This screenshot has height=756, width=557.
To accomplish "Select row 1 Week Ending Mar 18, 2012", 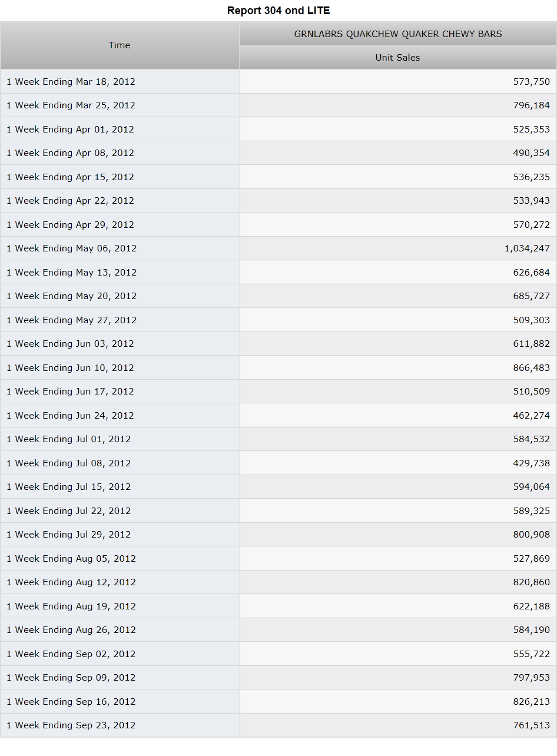I will click(278, 82).
